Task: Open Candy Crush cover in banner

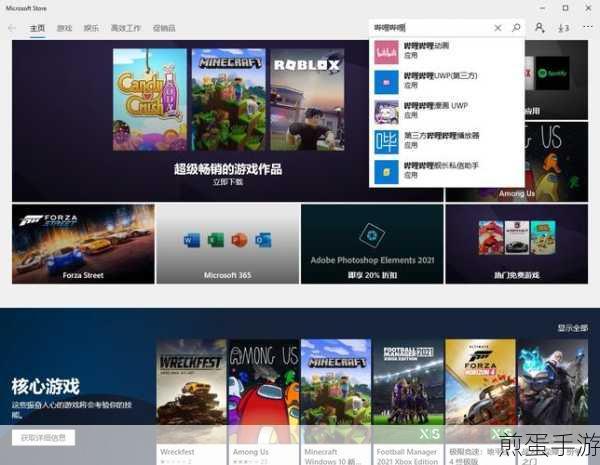Action: pos(150,100)
